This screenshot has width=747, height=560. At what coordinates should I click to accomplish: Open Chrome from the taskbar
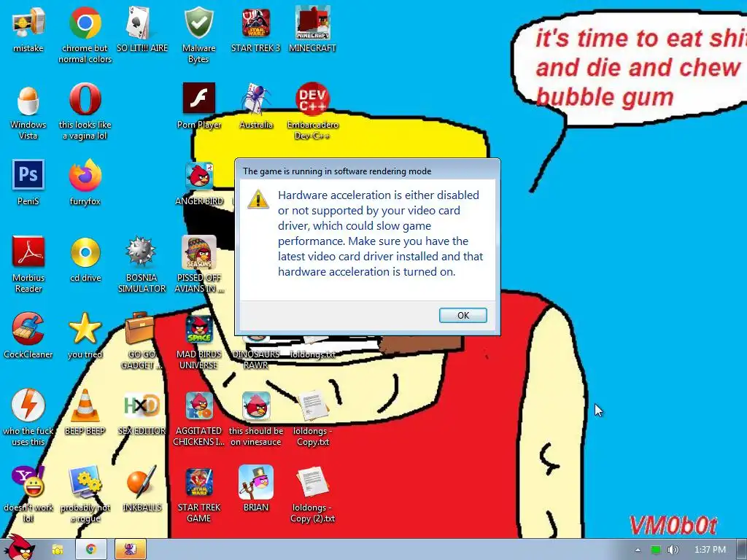pyautogui.click(x=91, y=550)
